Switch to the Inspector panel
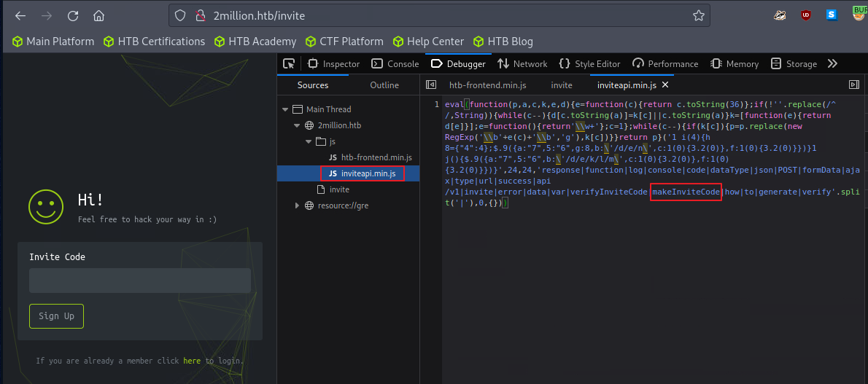 coord(334,63)
